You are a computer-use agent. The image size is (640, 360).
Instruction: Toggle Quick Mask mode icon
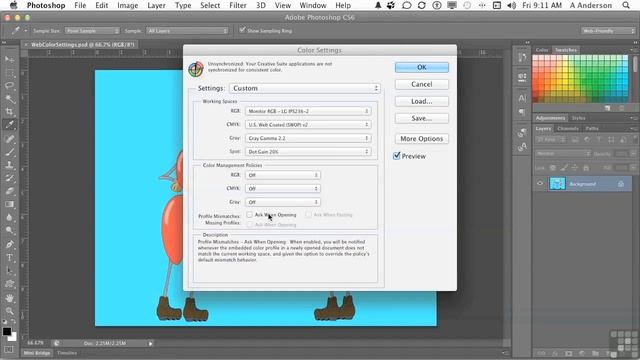[x=9, y=350]
